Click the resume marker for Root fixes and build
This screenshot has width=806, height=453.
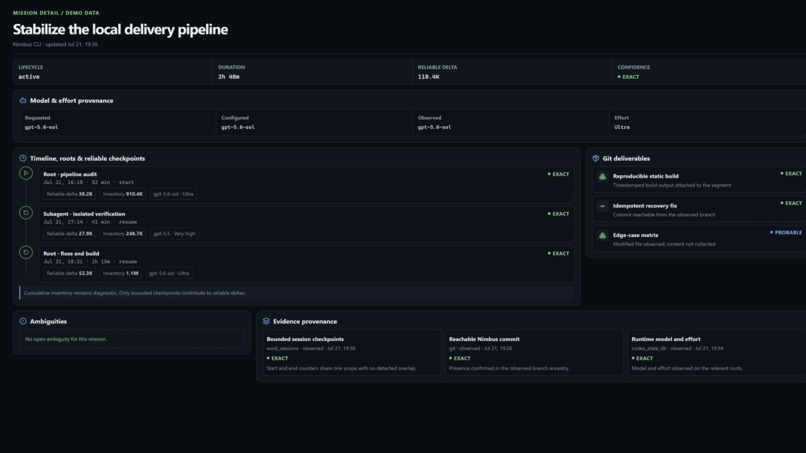[26, 252]
